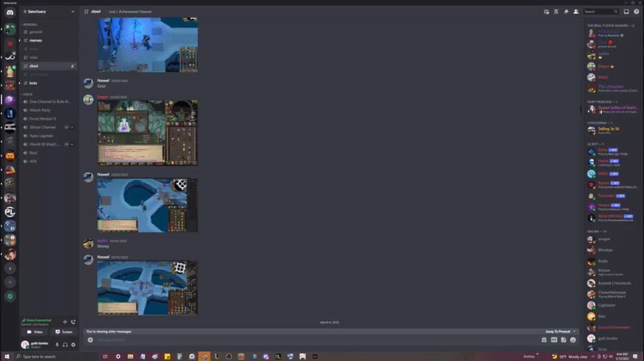Open pinned messages icon in header
This screenshot has width=644, height=361.
click(566, 12)
